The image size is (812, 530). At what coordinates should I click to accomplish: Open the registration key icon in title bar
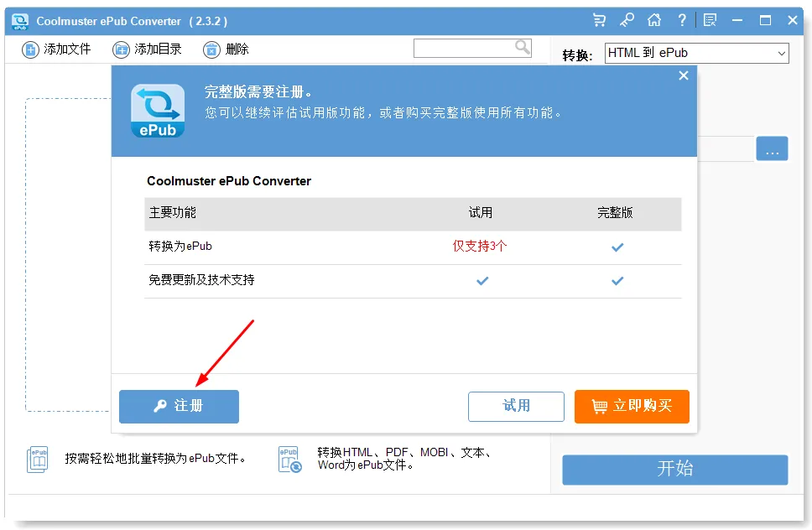[x=627, y=20]
